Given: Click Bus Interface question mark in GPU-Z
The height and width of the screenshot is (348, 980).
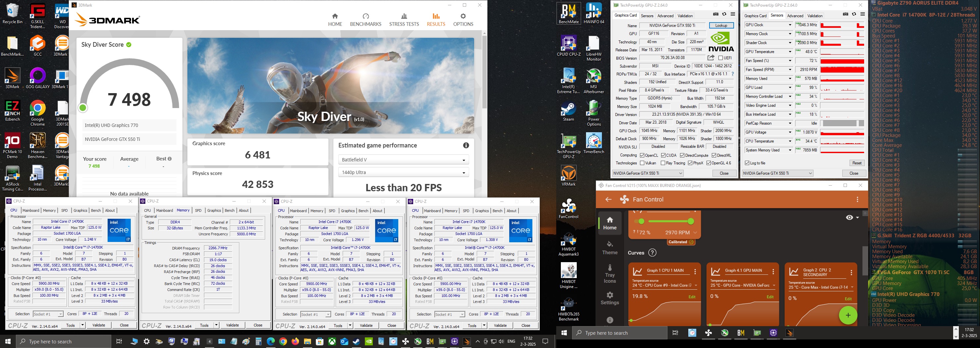Looking at the screenshot, I should click(732, 74).
